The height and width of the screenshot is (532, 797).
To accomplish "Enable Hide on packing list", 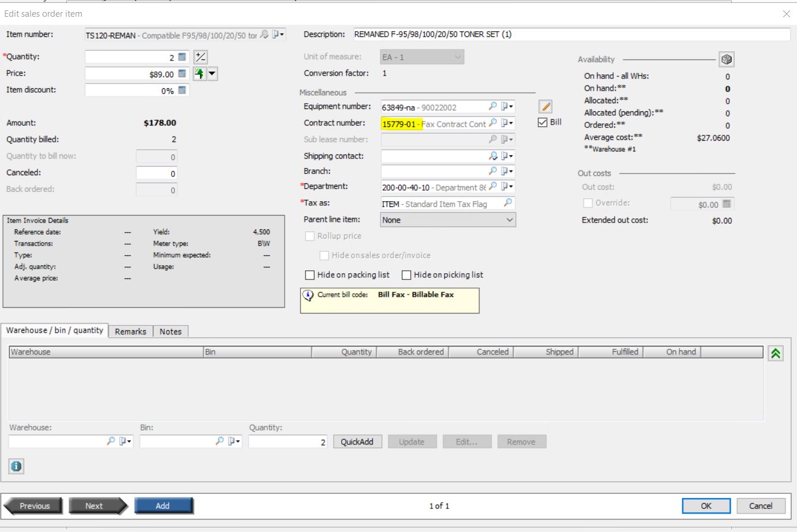I will pos(309,275).
